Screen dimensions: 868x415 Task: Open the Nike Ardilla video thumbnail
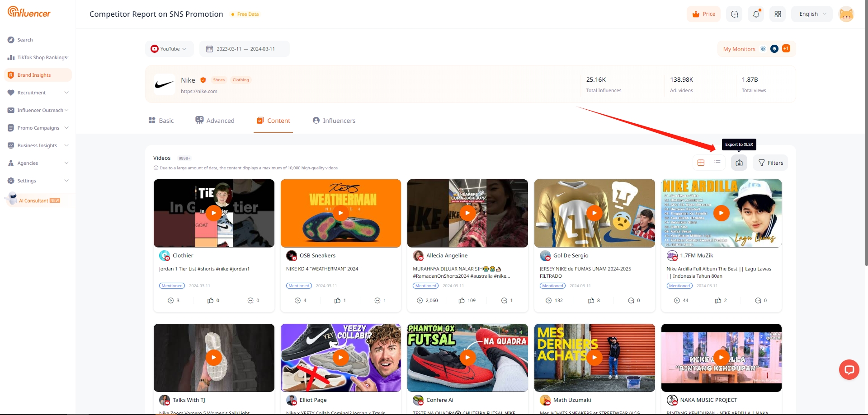(721, 213)
